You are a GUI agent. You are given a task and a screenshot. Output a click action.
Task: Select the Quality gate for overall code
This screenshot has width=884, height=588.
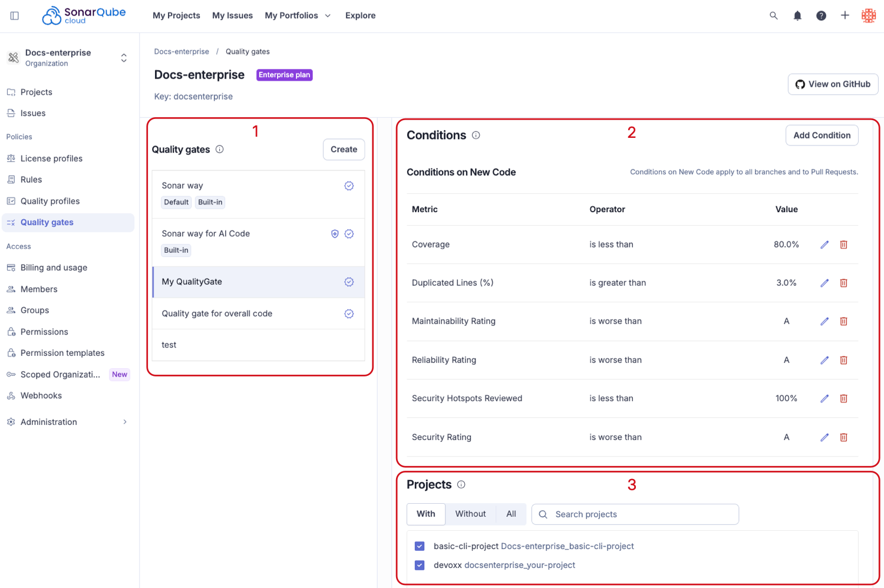click(x=258, y=313)
